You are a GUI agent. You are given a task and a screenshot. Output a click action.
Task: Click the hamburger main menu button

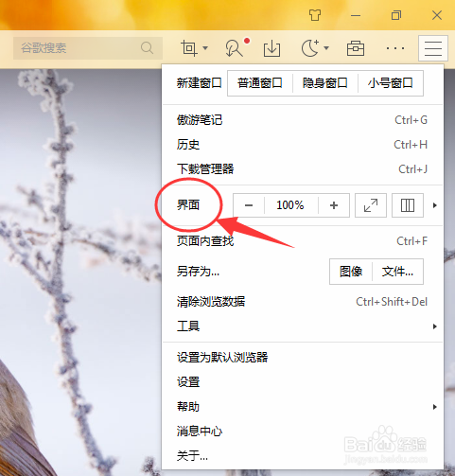pos(433,48)
